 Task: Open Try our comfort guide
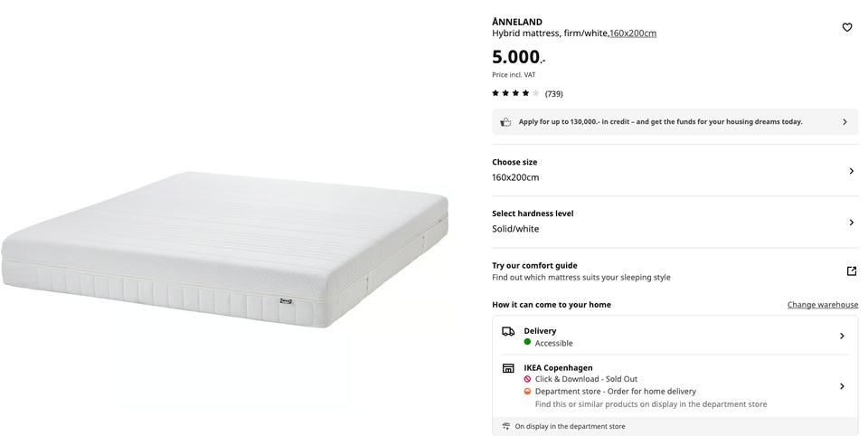click(x=534, y=266)
